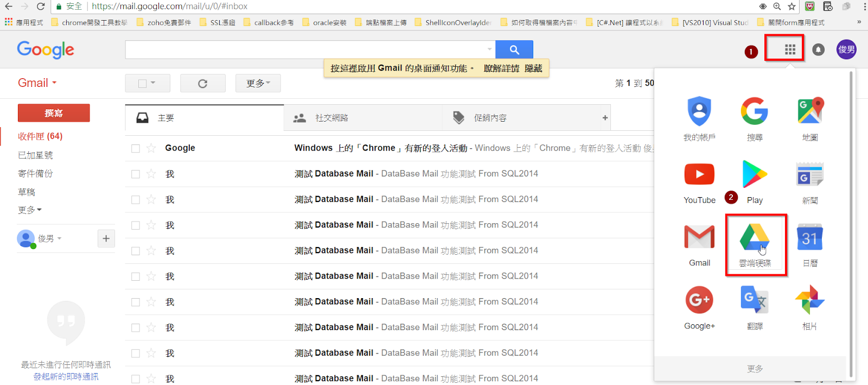868x385 pixels.
Task: Open Chrome zoom magnifier in address bar
Action: pyautogui.click(x=777, y=7)
